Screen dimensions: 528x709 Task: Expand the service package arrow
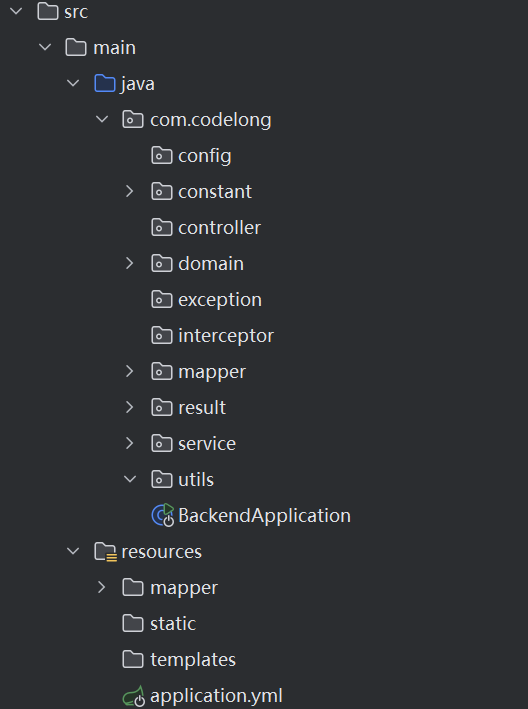click(x=130, y=444)
